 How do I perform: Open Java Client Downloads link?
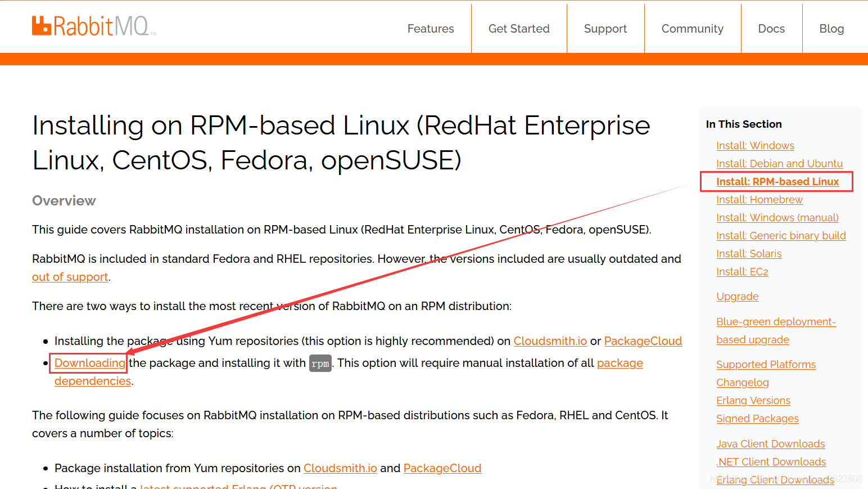tap(770, 444)
